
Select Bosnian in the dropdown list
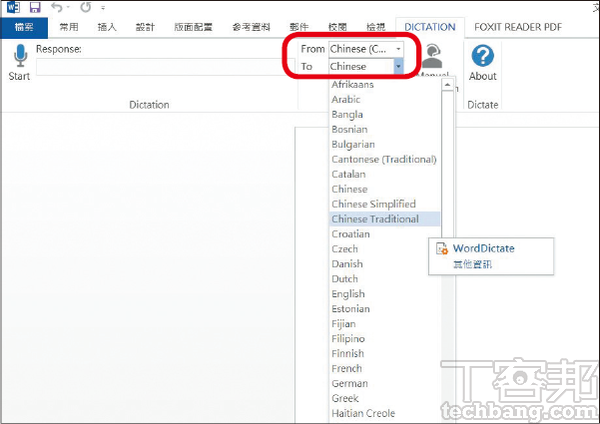point(385,129)
